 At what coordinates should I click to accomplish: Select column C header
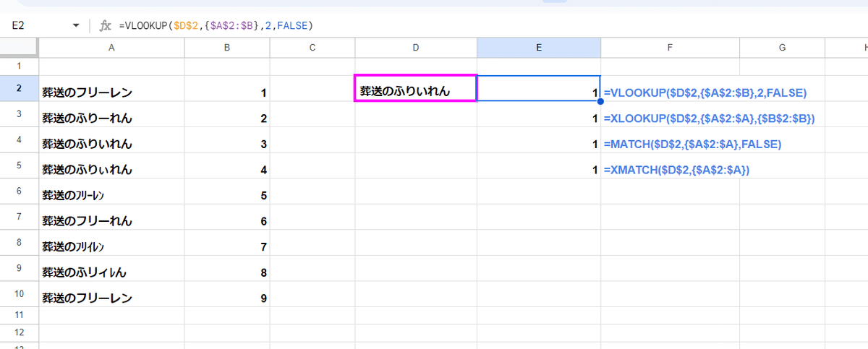point(312,47)
